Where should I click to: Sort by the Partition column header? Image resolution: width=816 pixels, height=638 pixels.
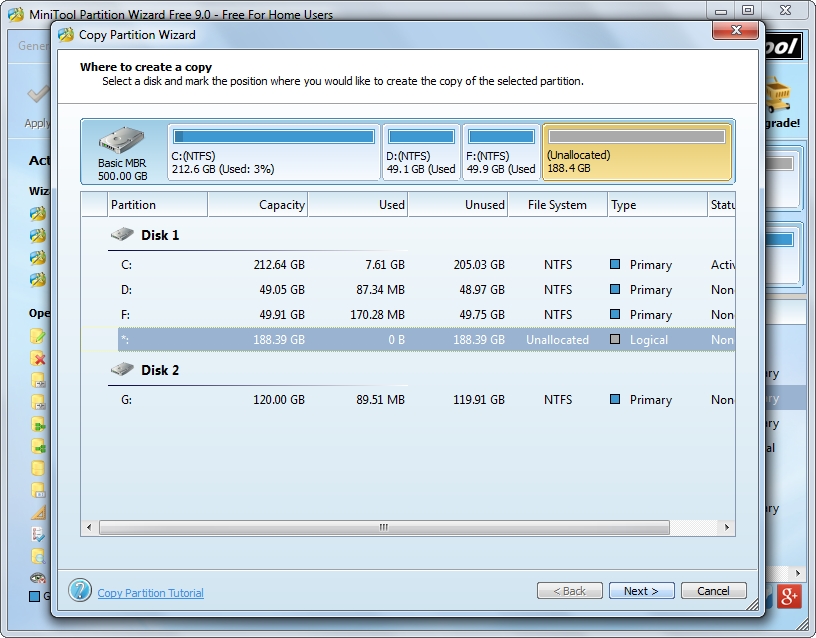coord(158,205)
